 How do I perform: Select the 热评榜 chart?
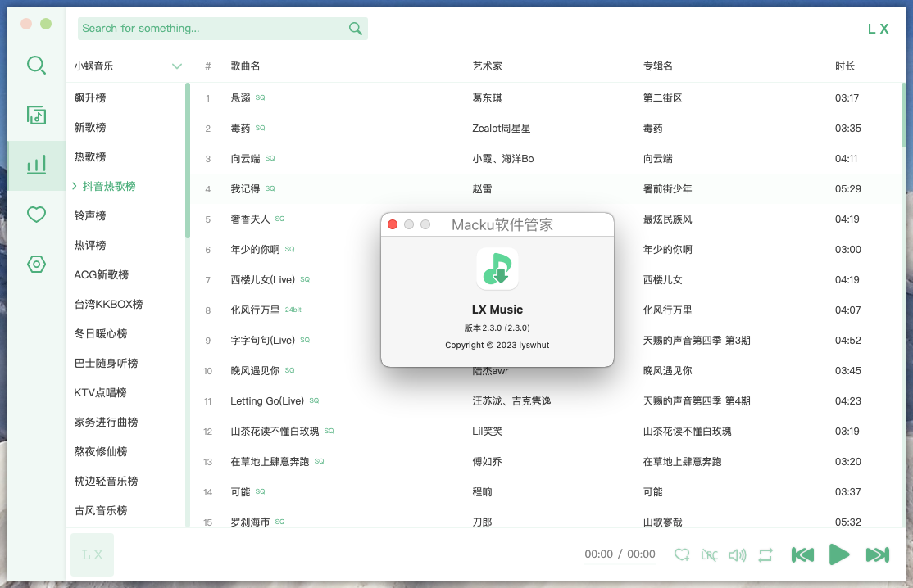(89, 246)
